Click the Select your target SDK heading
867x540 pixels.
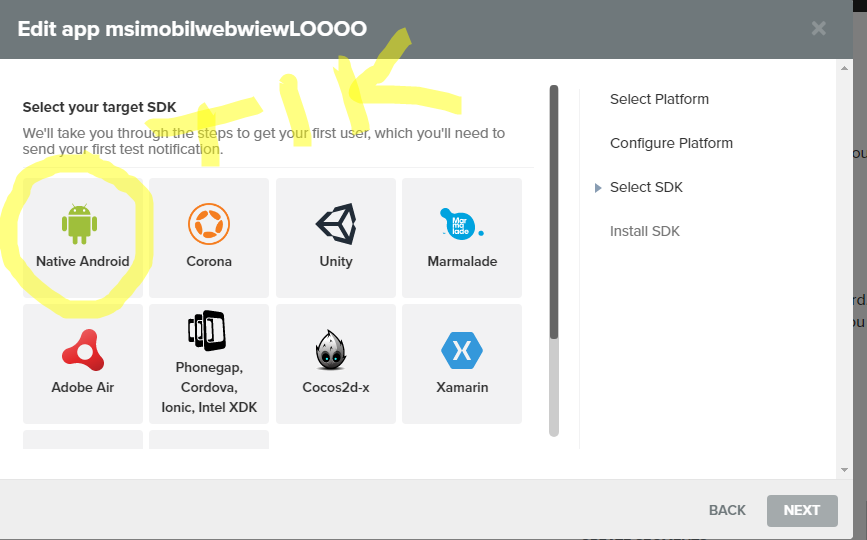click(x=100, y=107)
